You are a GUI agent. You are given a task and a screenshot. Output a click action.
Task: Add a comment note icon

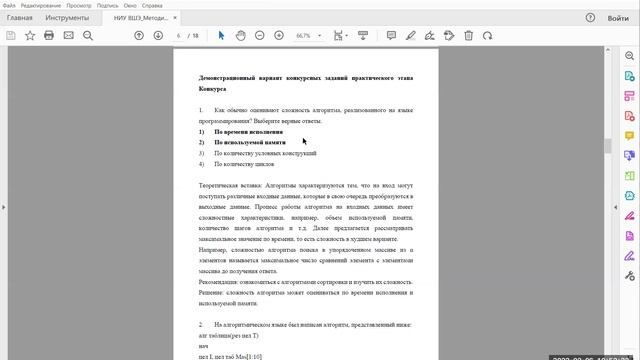391,36
